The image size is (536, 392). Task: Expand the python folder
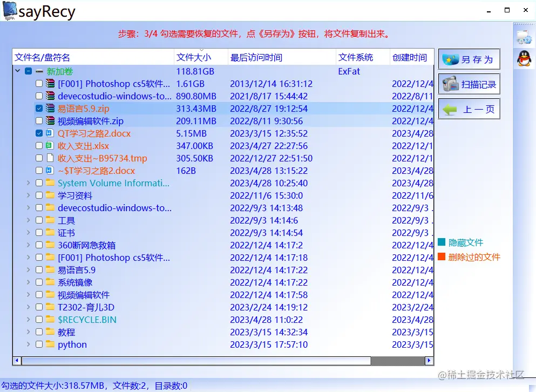[x=28, y=344]
